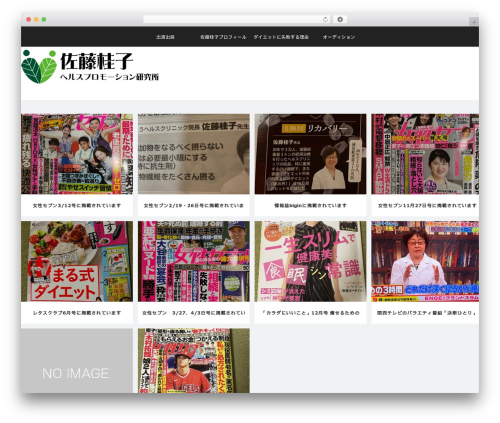The image size is (500, 423).
Task: Open the 女性セブン11月27日号 post link
Action: point(427,206)
